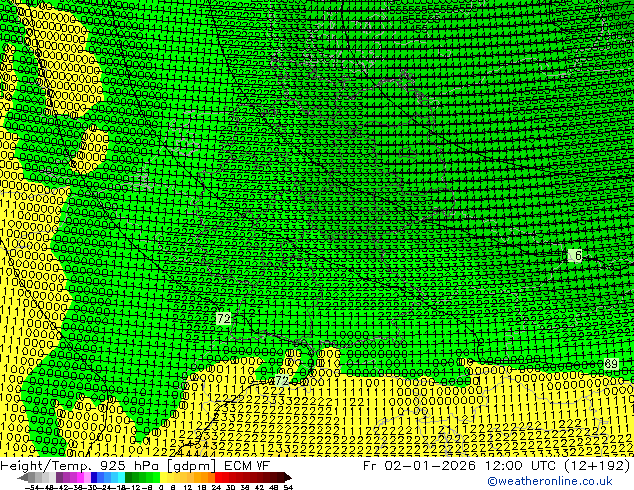Image resolution: width=634 pixels, height=490 pixels.
Task: Pick the bright yellow segment of the color scale
Action: tap(163, 477)
